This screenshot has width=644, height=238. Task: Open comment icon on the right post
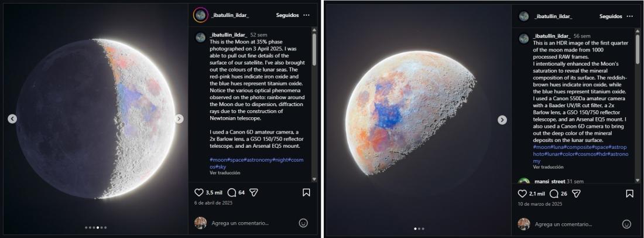[554, 193]
